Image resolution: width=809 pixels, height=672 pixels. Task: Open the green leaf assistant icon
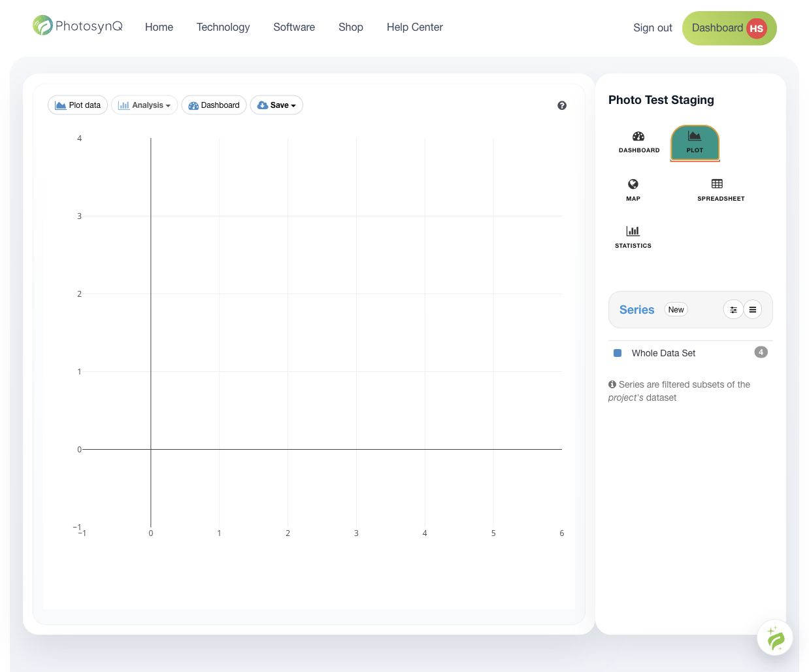[775, 638]
